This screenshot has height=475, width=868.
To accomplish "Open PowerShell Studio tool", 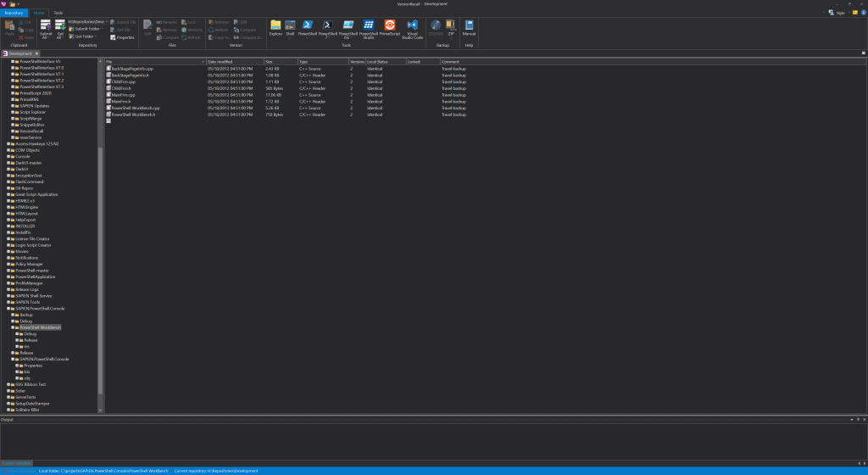I will coord(369,28).
